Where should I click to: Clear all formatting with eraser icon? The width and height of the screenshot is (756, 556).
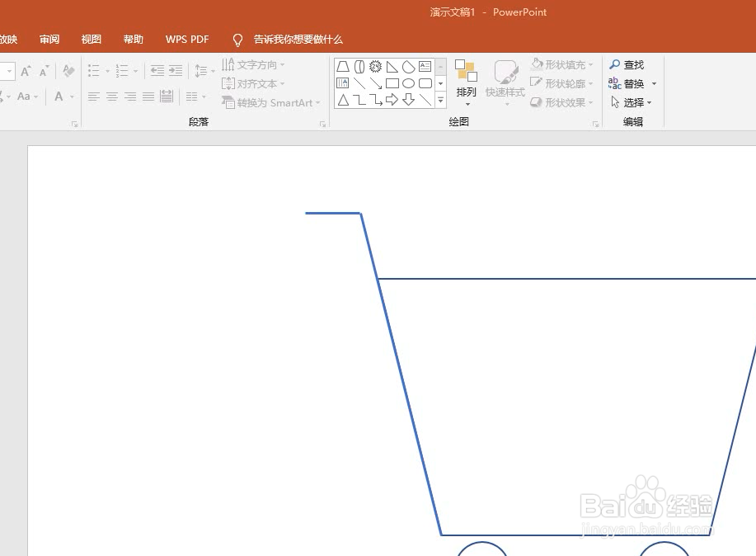[69, 71]
